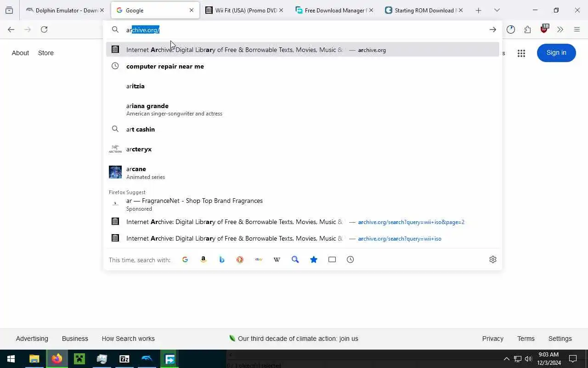The width and height of the screenshot is (588, 368).
Task: Open the sponsored FragranceNet suggestion
Action: [303, 204]
